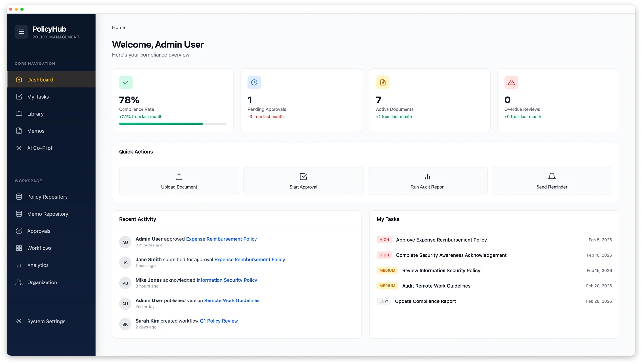Collapse the sidebar with the hamburger menu
The width and height of the screenshot is (642, 364).
pyautogui.click(x=21, y=31)
